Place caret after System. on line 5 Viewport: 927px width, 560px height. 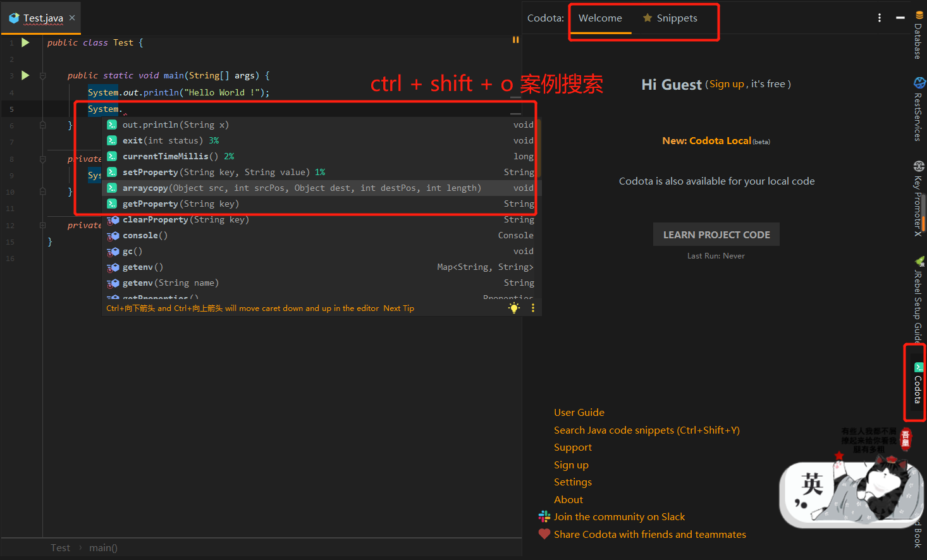pyautogui.click(x=123, y=109)
